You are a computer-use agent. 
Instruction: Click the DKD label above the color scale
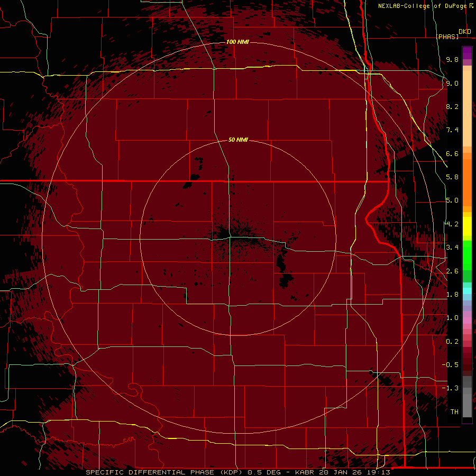pos(464,32)
